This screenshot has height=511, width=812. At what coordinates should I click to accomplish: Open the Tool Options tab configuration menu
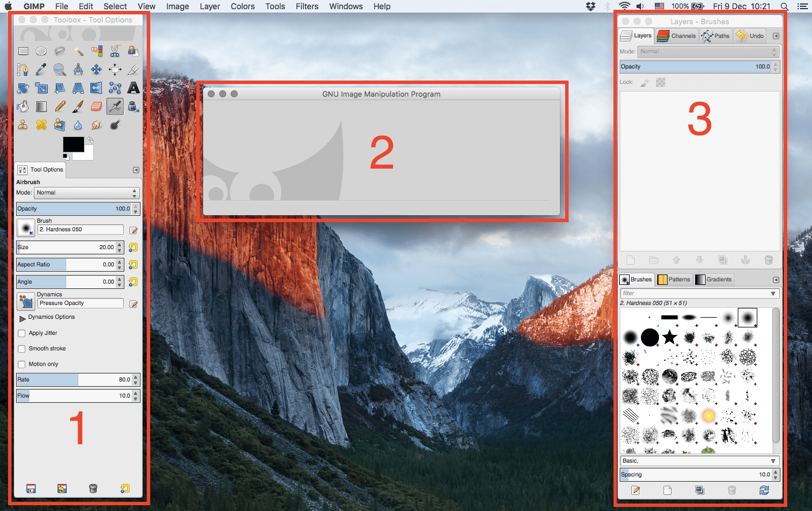(136, 170)
